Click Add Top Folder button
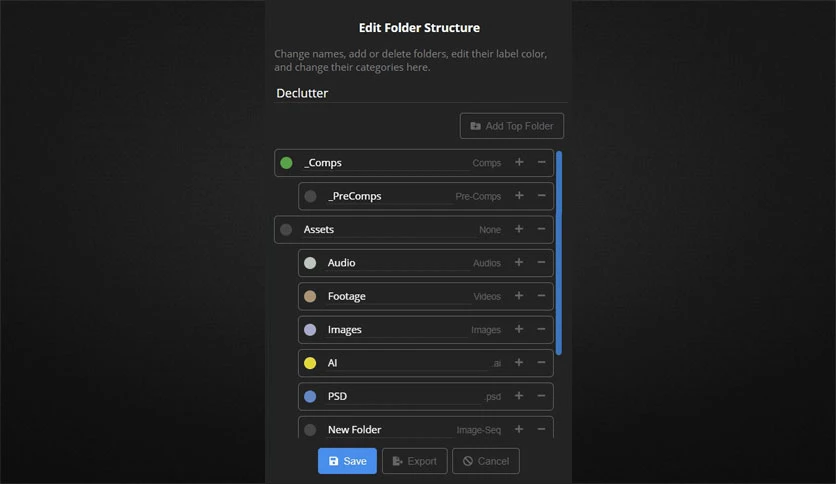The image size is (836, 484). [512, 126]
